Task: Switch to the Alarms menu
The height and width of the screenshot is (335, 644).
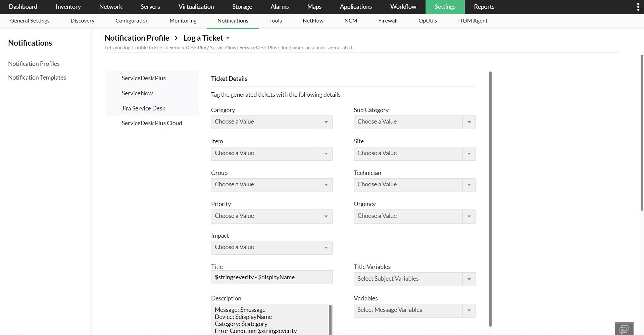Action: 280,7
